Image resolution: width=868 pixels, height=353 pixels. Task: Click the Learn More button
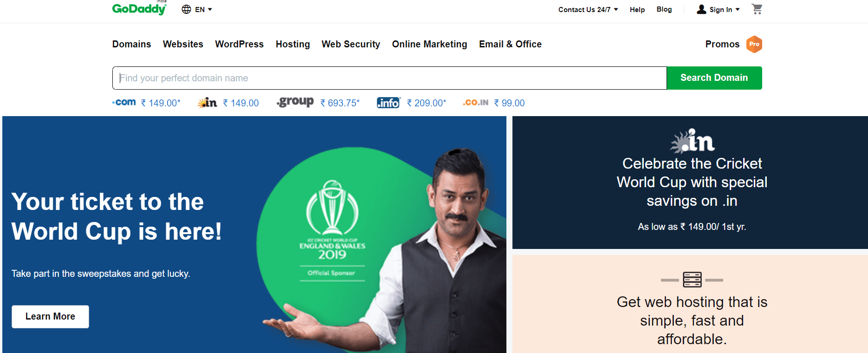pos(50,316)
